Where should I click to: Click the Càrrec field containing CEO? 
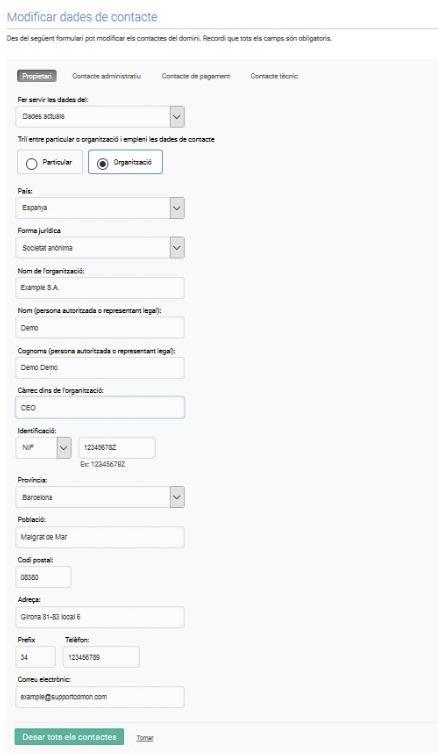(x=100, y=408)
